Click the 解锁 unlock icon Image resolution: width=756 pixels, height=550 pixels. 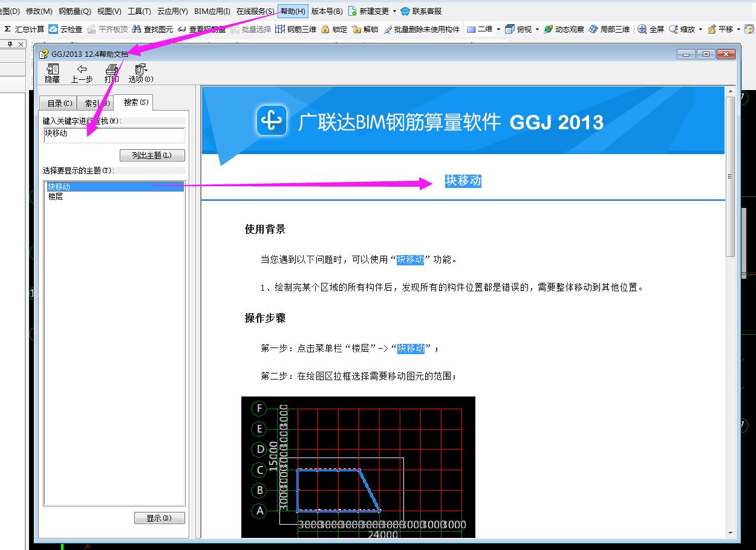[x=357, y=29]
